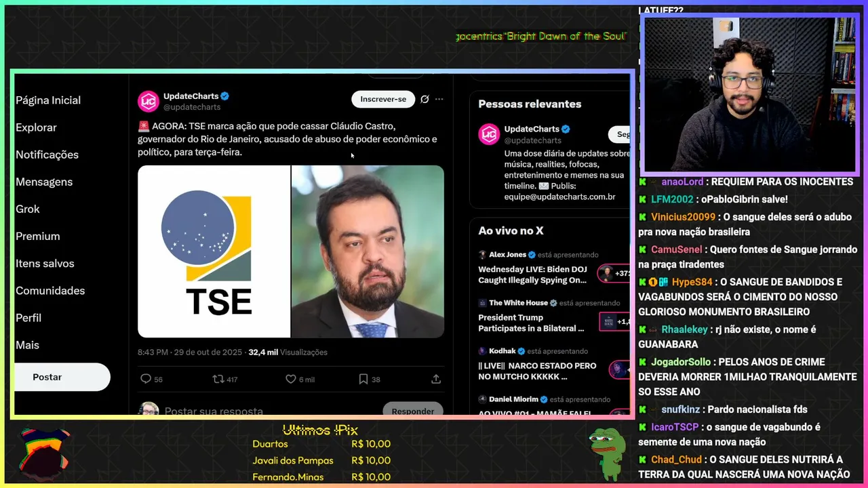Open Grok from the sidebar
The image size is (868, 488).
(28, 209)
